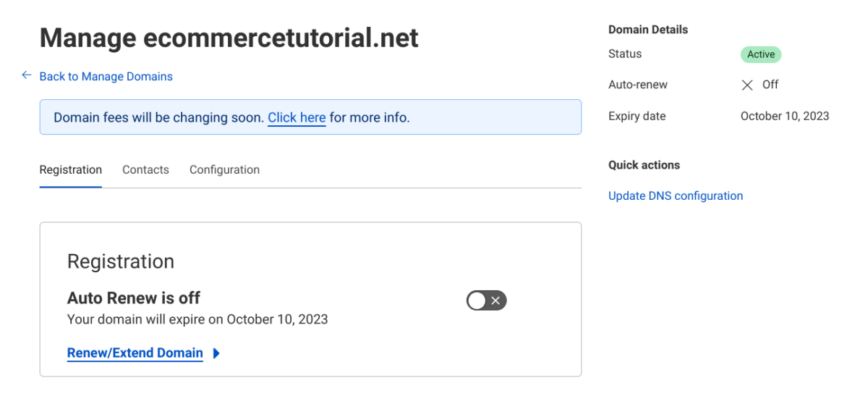The image size is (868, 417).
Task: Click the 'Auto Renew is off' label
Action: click(x=133, y=298)
